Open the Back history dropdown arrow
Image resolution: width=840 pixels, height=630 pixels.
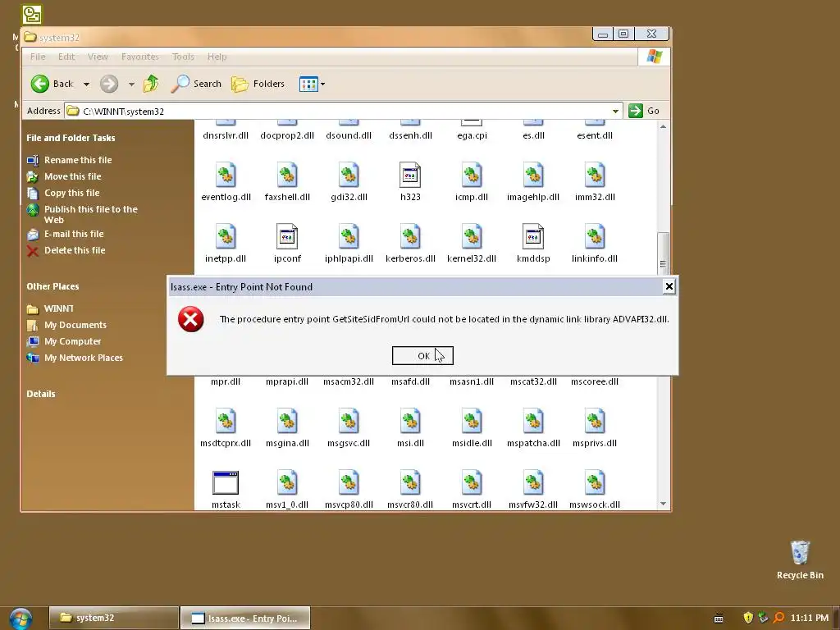pos(86,84)
